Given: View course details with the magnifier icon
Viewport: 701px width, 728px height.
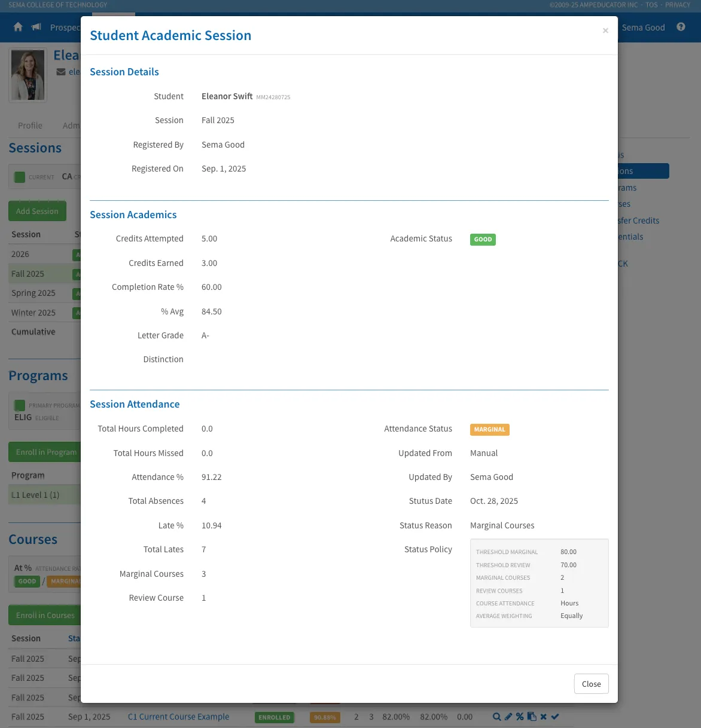Looking at the screenshot, I should click(x=496, y=717).
